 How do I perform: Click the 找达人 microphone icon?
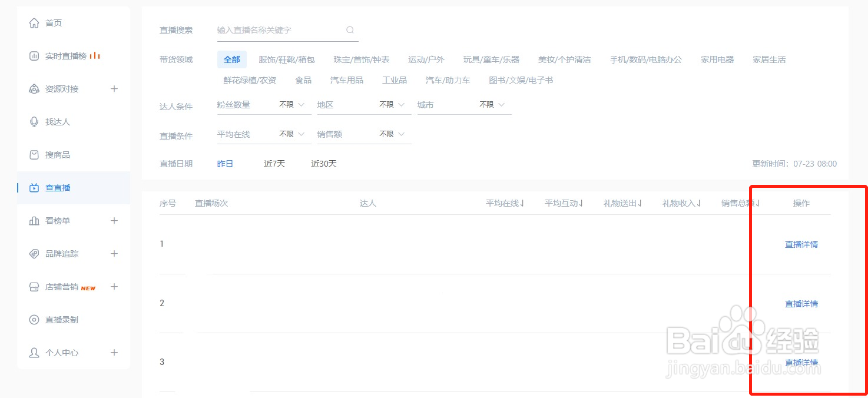coord(34,121)
